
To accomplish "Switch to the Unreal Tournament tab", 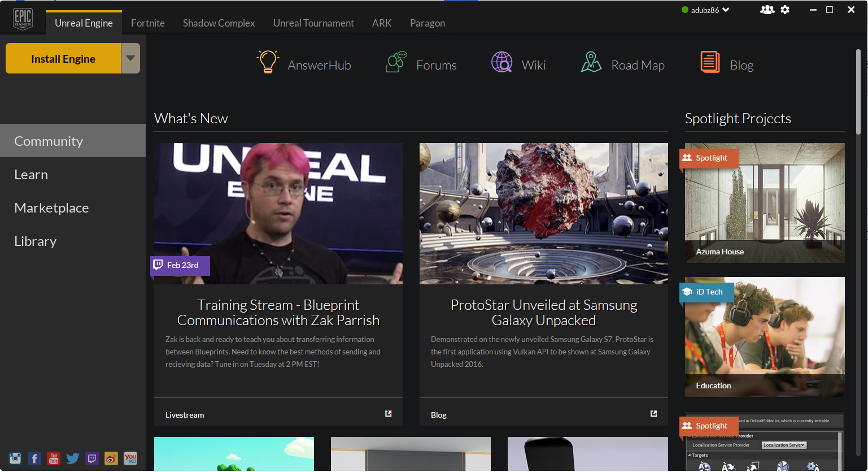I will coord(313,23).
